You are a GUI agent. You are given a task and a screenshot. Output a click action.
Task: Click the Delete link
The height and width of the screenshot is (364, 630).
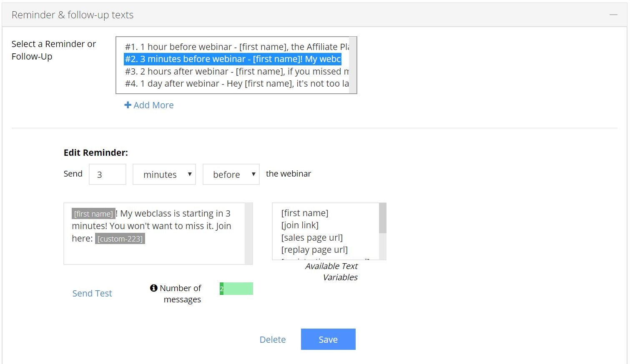(x=273, y=339)
